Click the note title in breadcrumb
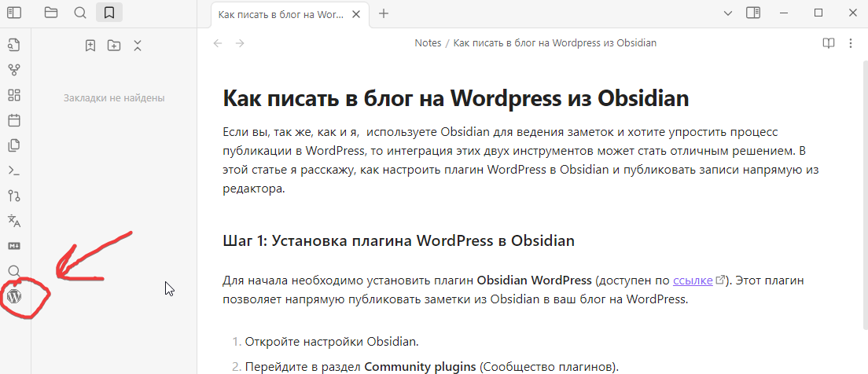The height and width of the screenshot is (374, 868). pyautogui.click(x=554, y=43)
